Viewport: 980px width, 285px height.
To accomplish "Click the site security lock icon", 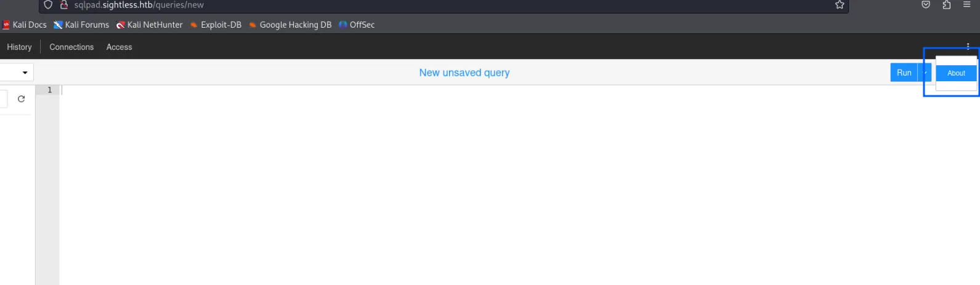I will [x=63, y=5].
